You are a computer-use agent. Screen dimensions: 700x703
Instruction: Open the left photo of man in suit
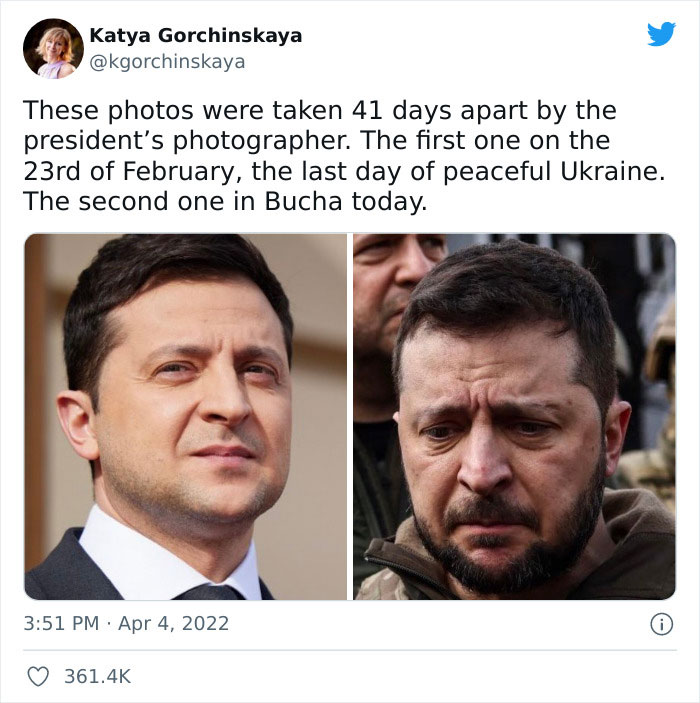[186, 416]
